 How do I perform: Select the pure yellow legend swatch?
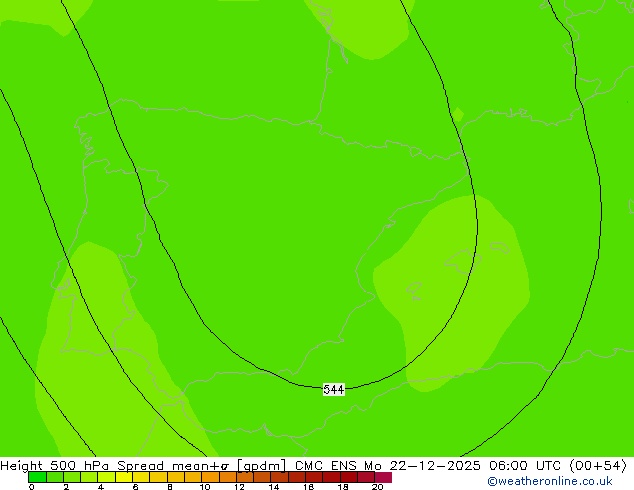(124, 477)
